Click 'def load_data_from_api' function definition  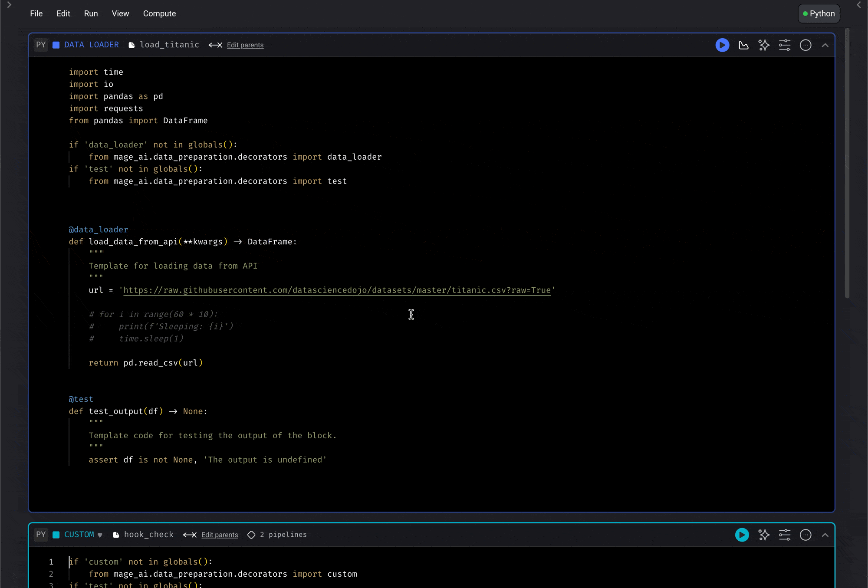pyautogui.click(x=183, y=242)
